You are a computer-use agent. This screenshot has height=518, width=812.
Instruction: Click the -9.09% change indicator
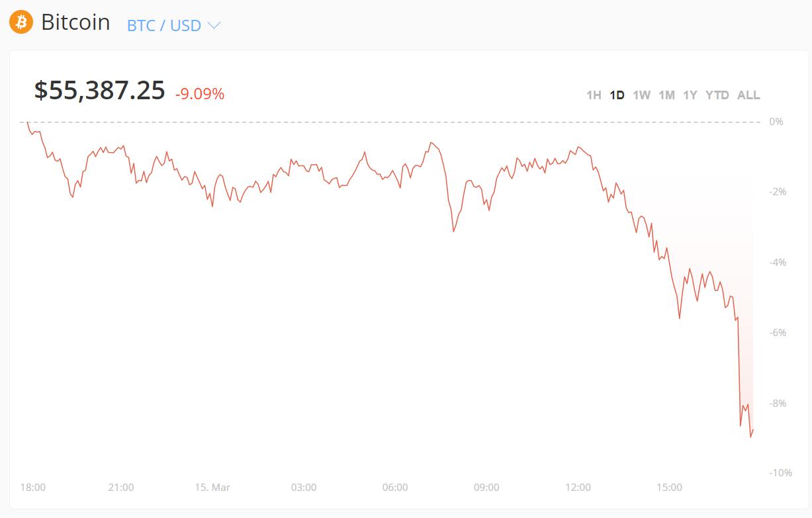click(200, 94)
